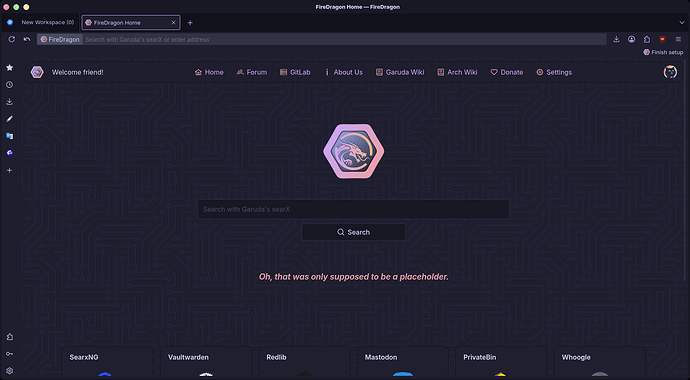Open the pencil Notes panel in sidebar
The image size is (690, 380).
click(x=10, y=119)
